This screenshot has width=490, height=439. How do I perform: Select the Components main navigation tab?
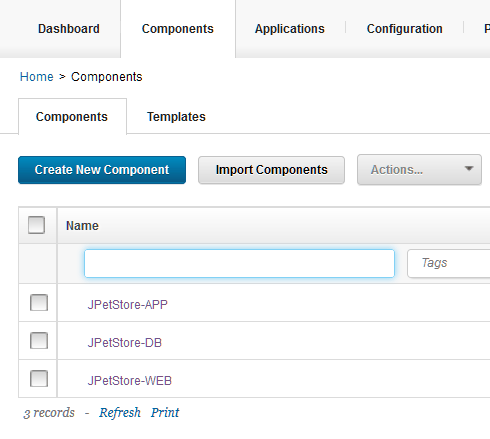(x=178, y=29)
